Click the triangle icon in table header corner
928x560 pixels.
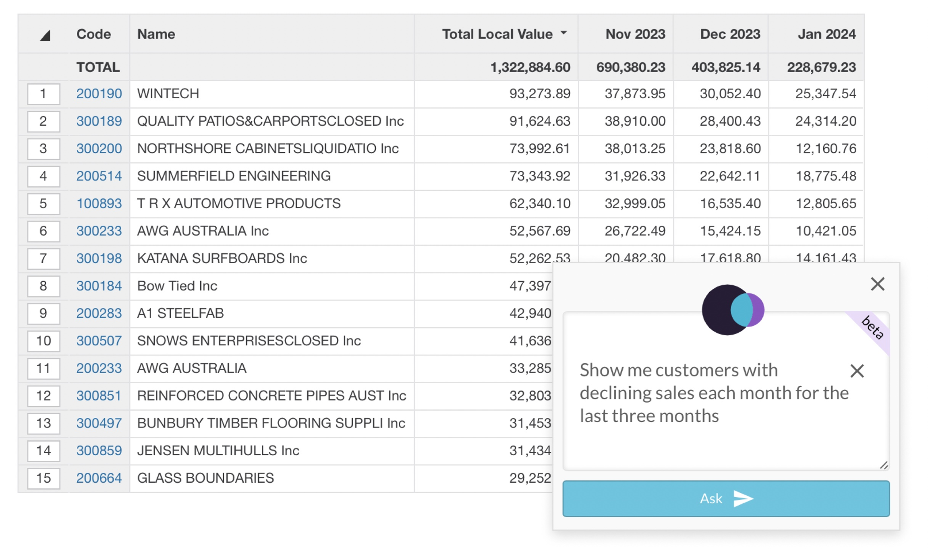pos(45,35)
